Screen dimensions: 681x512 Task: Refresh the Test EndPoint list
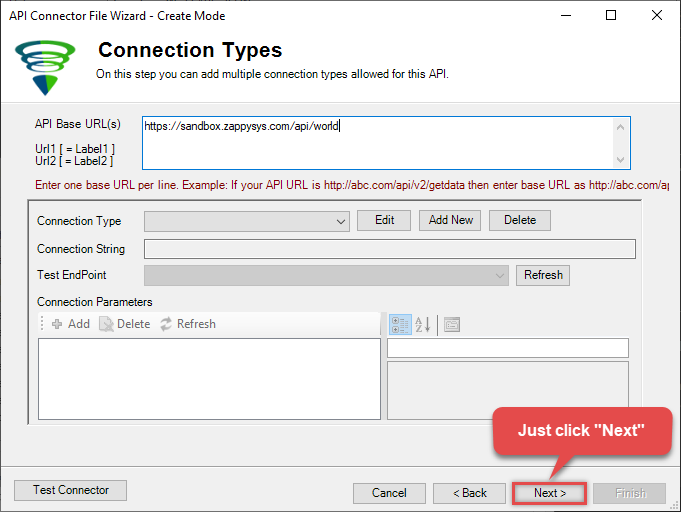click(543, 275)
